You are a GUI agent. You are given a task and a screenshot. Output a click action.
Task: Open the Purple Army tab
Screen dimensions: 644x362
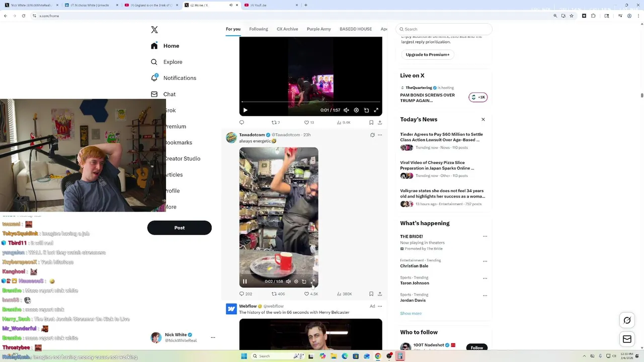319,29
